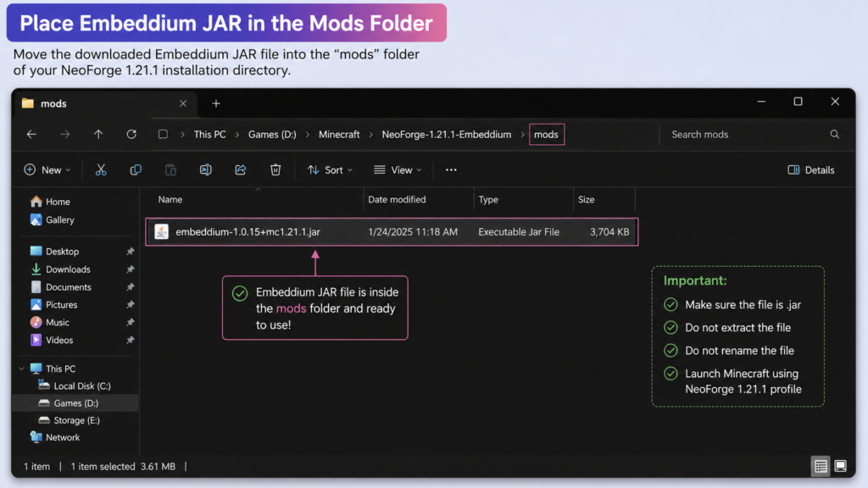Switch to details list view icon
868x488 pixels.
click(821, 467)
